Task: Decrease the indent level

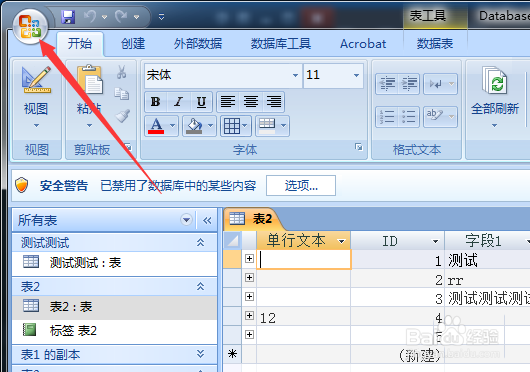Action: coord(387,83)
